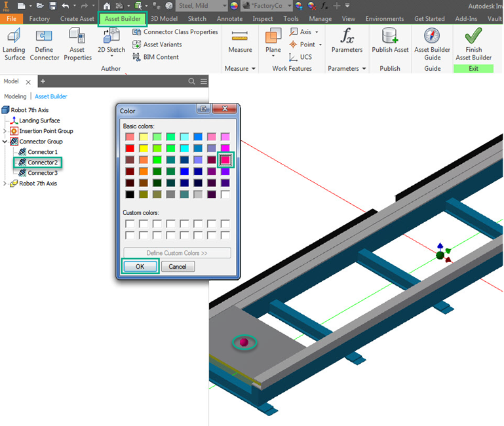This screenshot has width=504, height=426.
Task: Expand the Plane dropdown arrow
Action: (273, 56)
